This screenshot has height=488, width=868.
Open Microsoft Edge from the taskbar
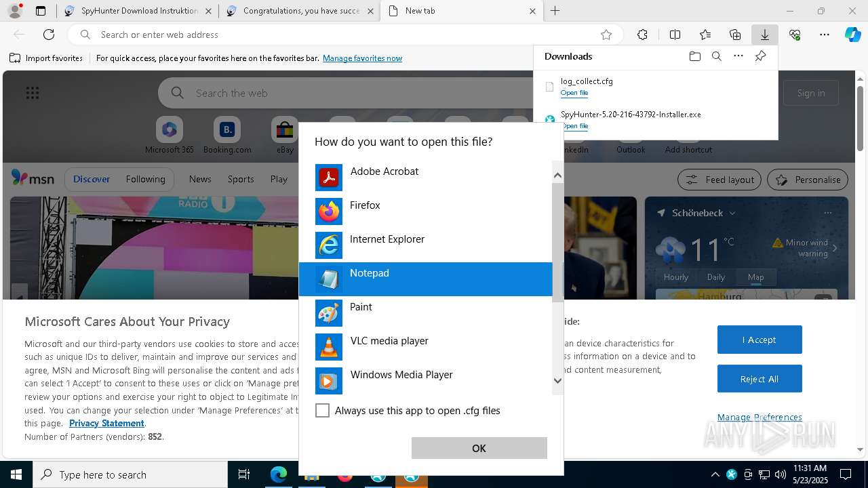(x=279, y=474)
